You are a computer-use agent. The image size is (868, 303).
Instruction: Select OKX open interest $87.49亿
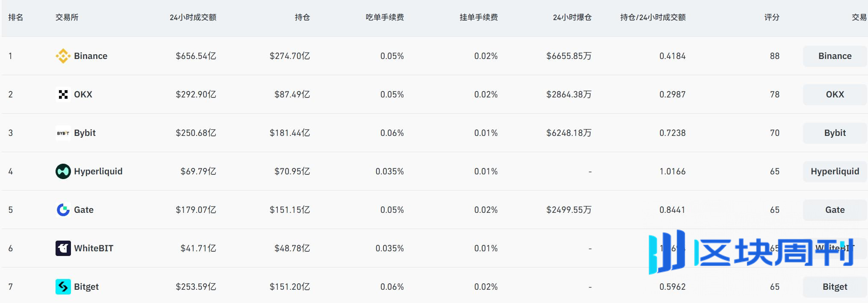[x=292, y=94]
